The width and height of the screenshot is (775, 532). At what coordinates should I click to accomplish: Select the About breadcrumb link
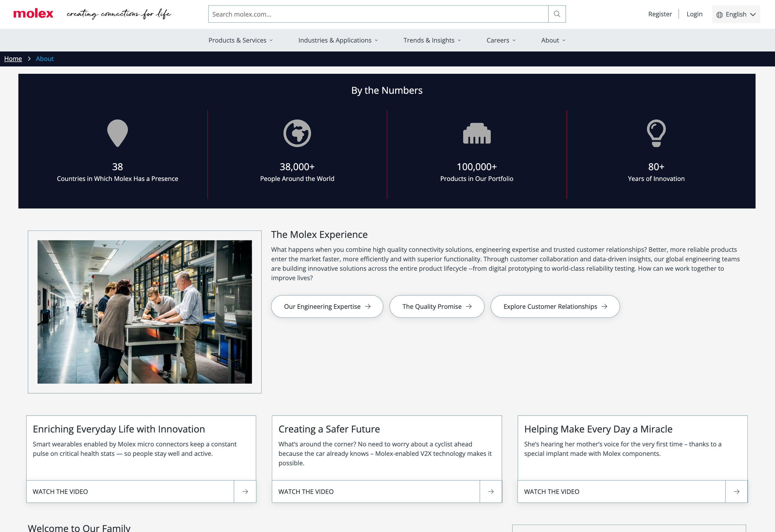coord(45,59)
